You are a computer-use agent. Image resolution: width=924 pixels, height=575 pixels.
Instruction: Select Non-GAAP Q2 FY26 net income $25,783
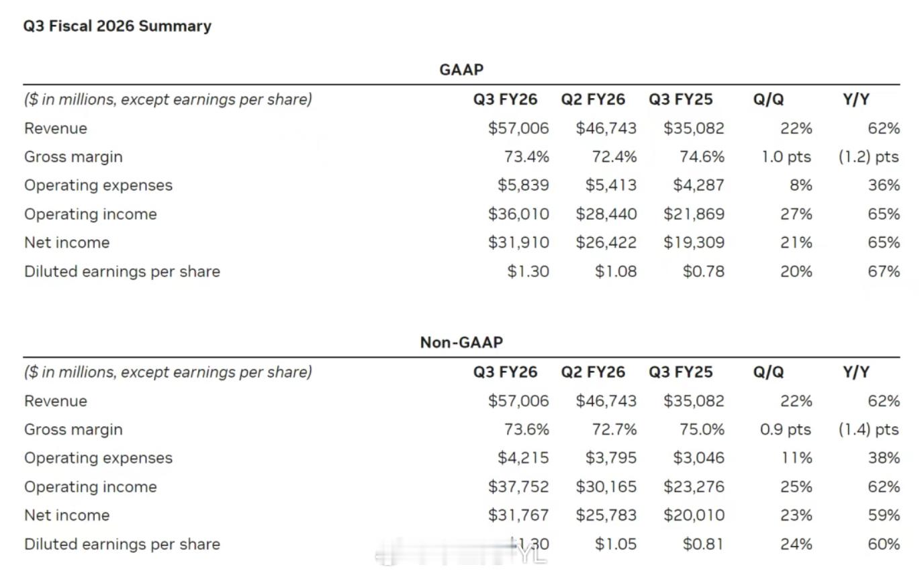point(606,515)
